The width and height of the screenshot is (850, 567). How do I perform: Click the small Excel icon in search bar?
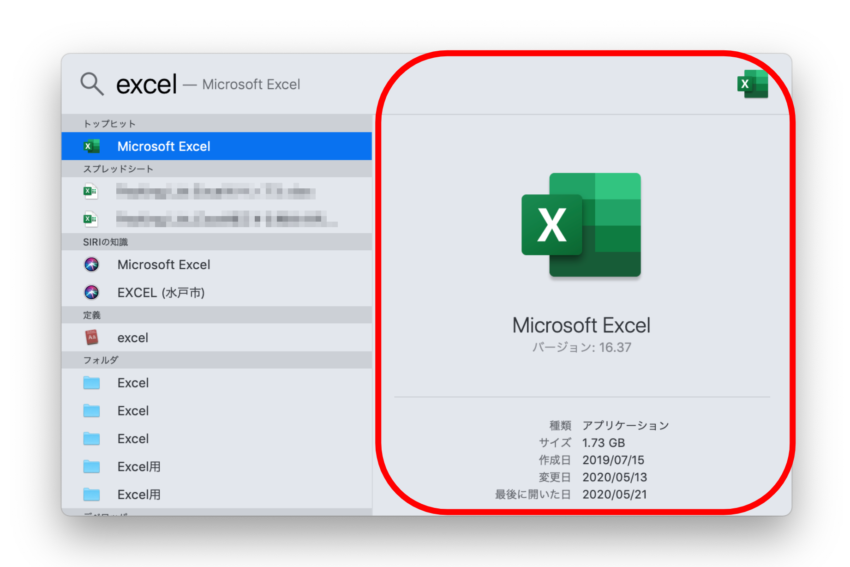(752, 85)
